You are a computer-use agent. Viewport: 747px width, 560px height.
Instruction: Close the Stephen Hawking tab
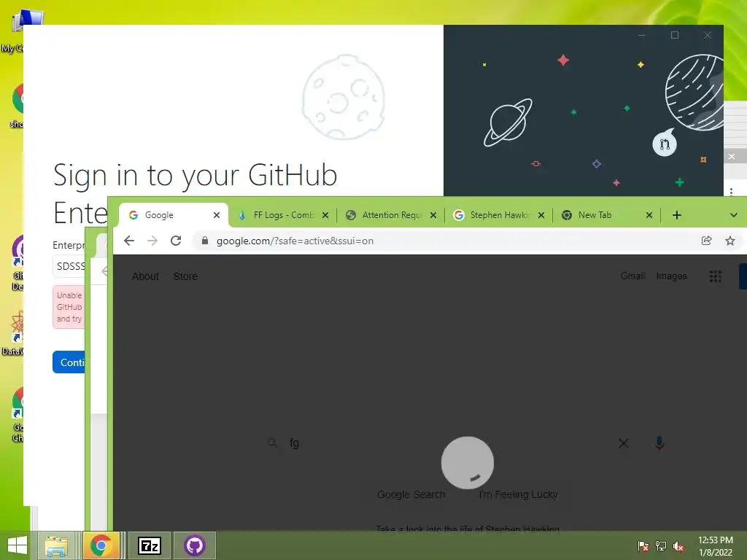click(x=541, y=215)
